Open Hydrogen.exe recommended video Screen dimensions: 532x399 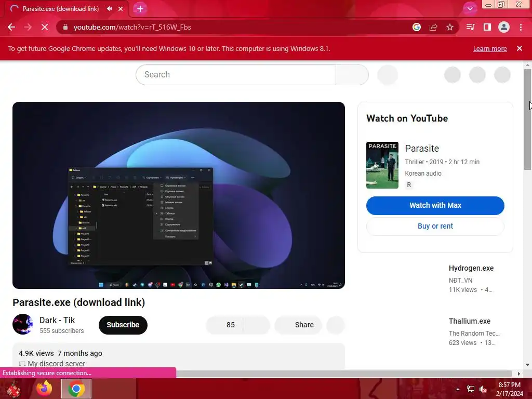[x=471, y=268]
